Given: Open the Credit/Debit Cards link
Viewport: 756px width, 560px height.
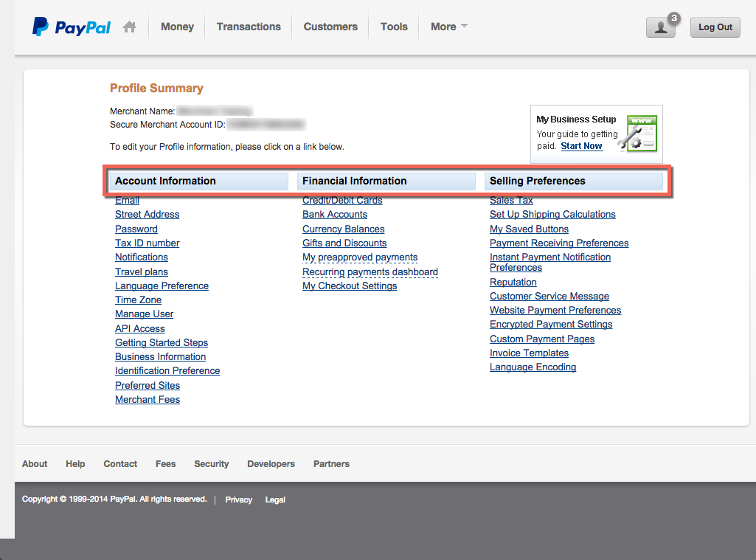Looking at the screenshot, I should tap(342, 200).
